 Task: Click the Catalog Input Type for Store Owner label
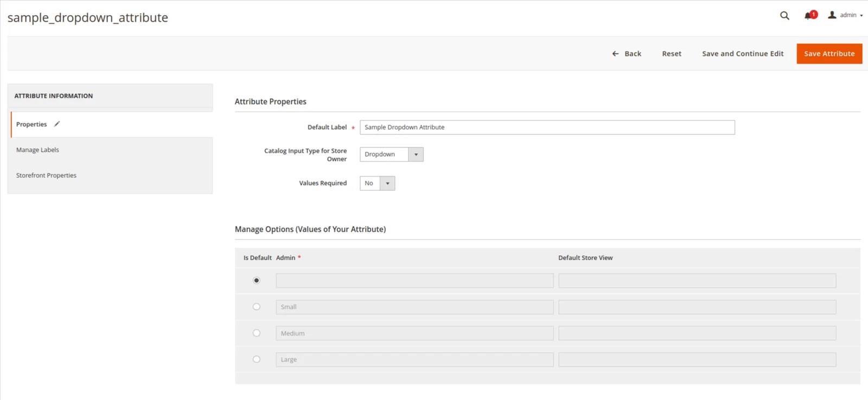click(x=305, y=155)
